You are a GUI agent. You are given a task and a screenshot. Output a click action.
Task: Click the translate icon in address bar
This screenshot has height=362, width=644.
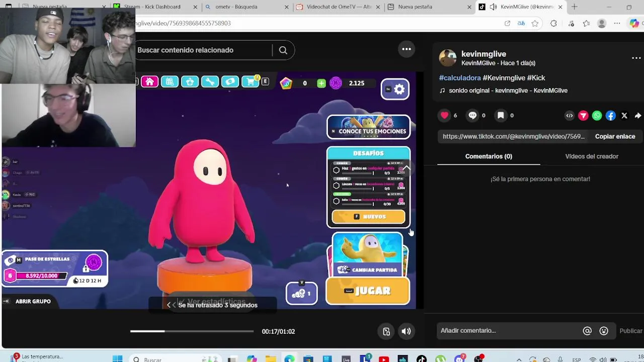[521, 23]
